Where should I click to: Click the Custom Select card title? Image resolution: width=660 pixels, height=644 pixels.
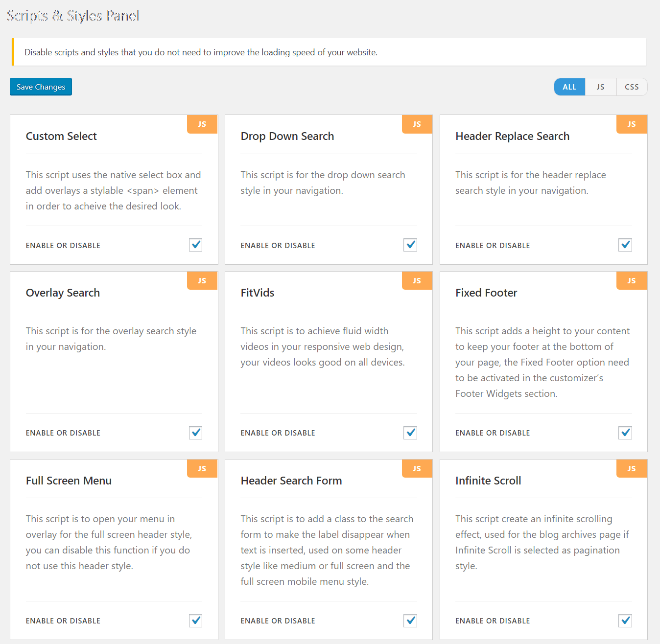61,136
